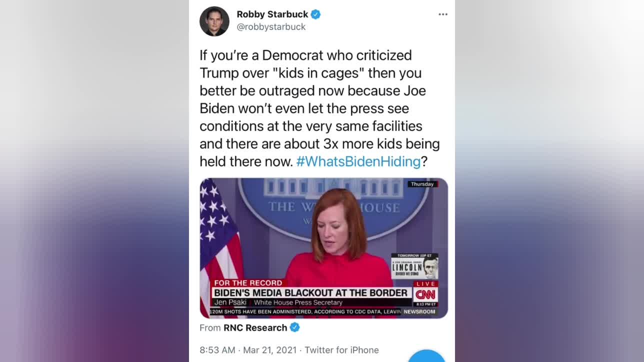This screenshot has width=644, height=362.
Task: Click the LIVE badge above CNN logo
Action: tap(426, 284)
